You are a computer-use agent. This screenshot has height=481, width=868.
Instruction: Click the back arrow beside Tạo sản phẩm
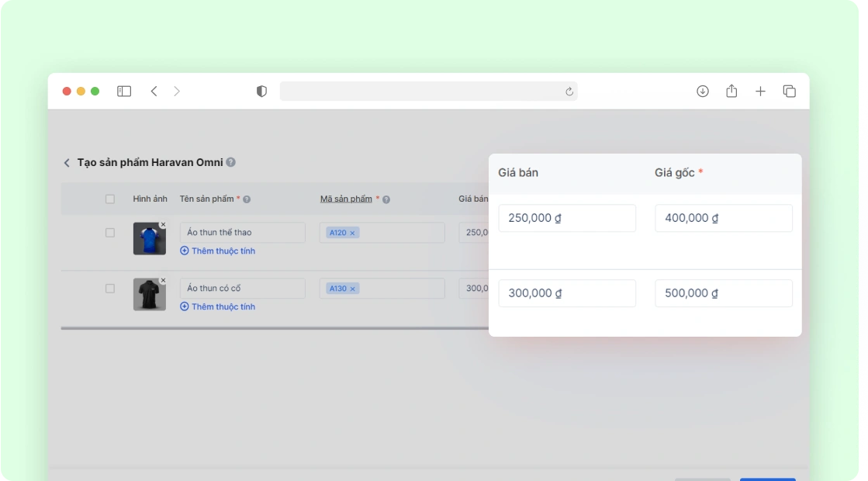click(67, 163)
